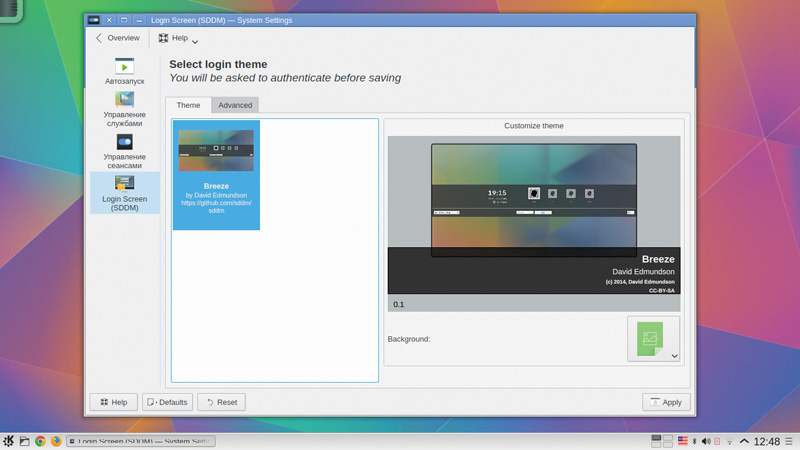Launch Firefox from the taskbar
Screen dimensions: 800x450
(x=56, y=441)
